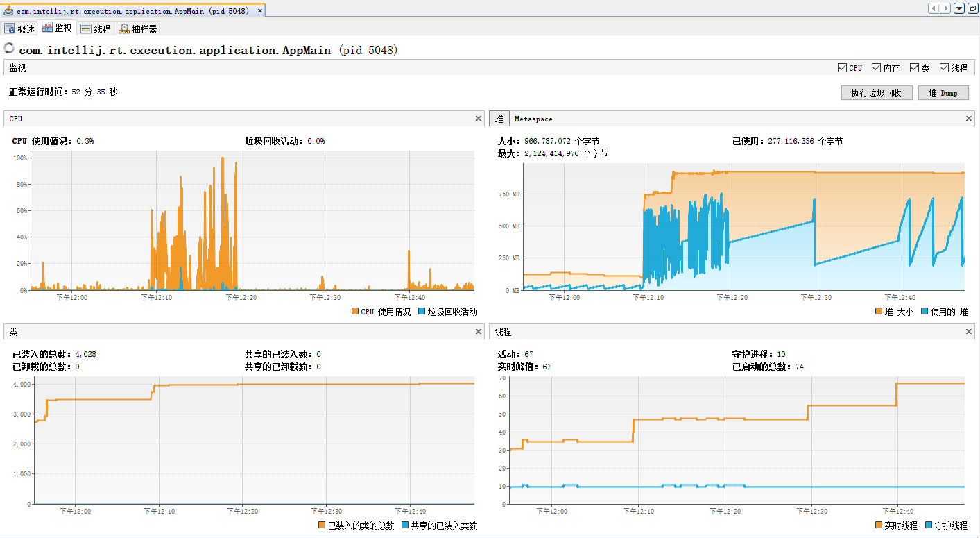Screen dimensions: 980x538
Task: Disable the 线程 checkbox in monitor bar
Action: point(944,67)
